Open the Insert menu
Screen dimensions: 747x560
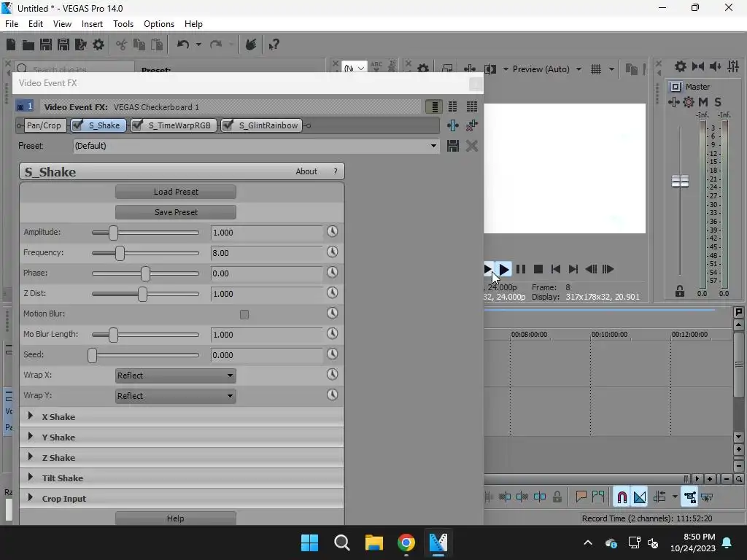click(92, 24)
